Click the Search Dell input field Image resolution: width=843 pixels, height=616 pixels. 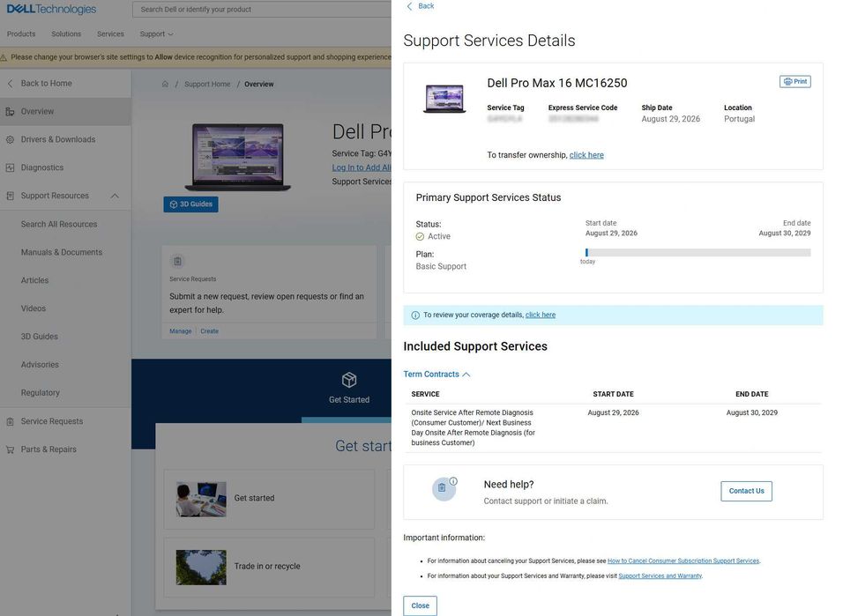pyautogui.click(x=262, y=10)
